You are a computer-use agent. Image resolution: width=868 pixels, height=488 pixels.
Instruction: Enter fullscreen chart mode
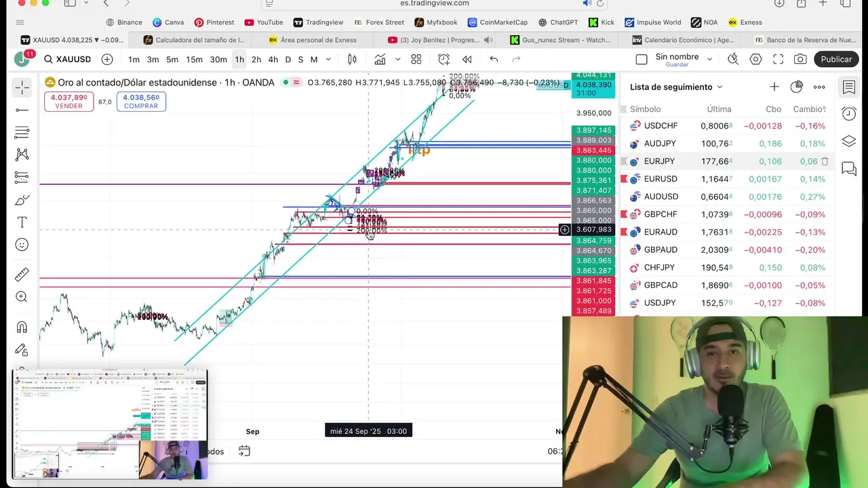[778, 60]
